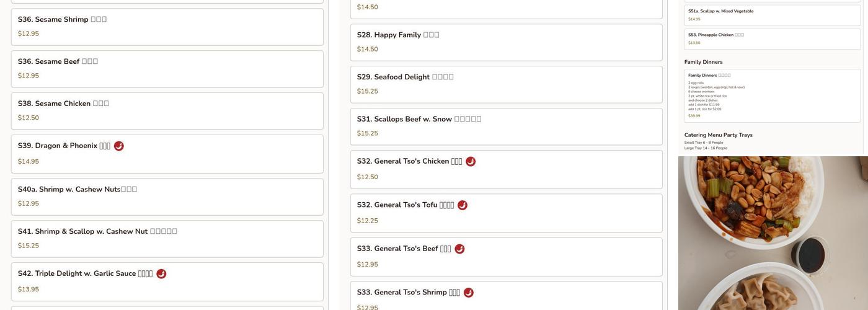868x310 pixels.
Task: Click the $14.95 price under Dragon & Phoenix
Action: 29,162
